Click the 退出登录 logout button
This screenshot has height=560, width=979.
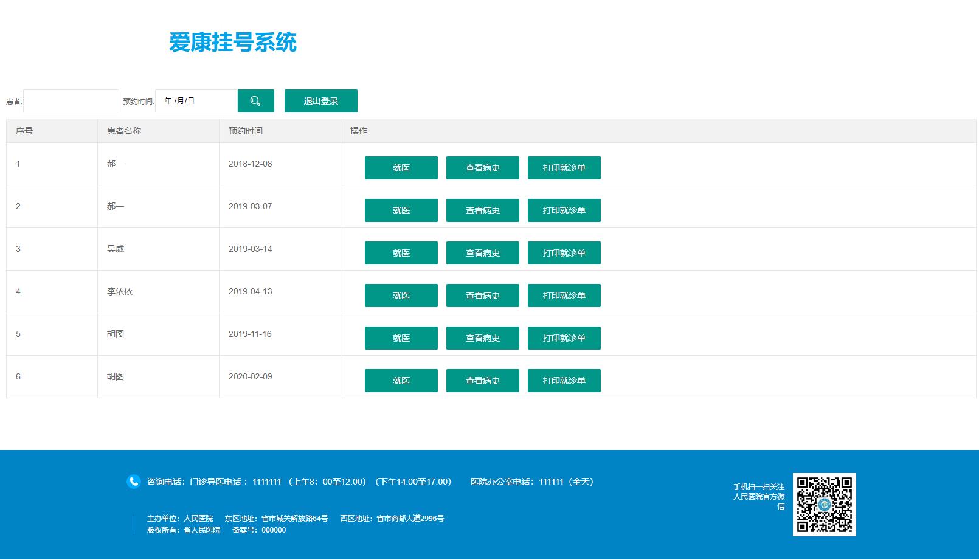(x=320, y=100)
